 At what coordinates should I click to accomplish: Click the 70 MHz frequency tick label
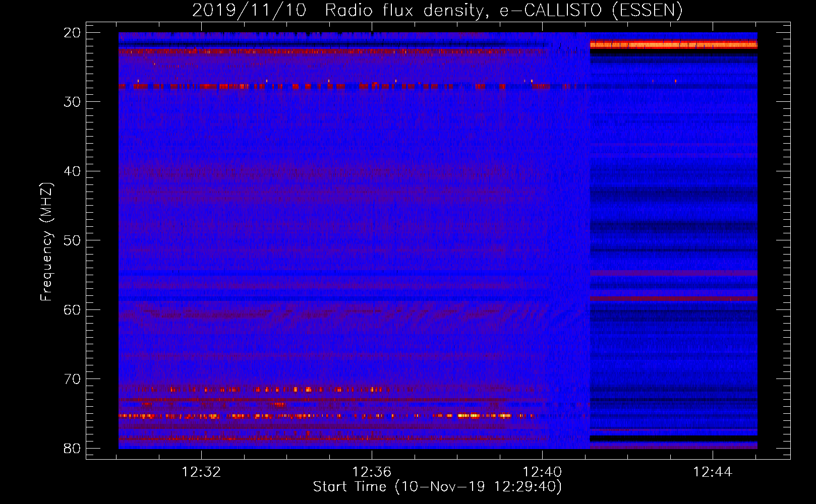tap(73, 379)
